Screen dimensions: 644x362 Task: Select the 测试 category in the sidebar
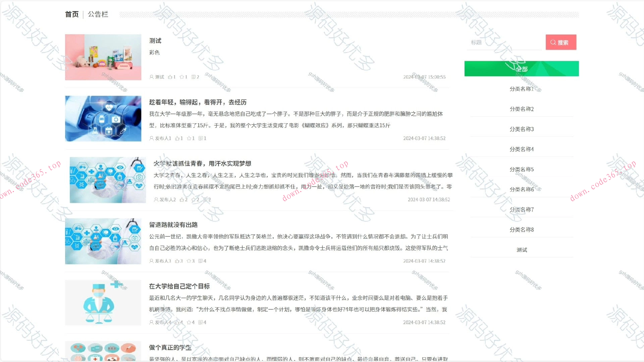click(522, 250)
